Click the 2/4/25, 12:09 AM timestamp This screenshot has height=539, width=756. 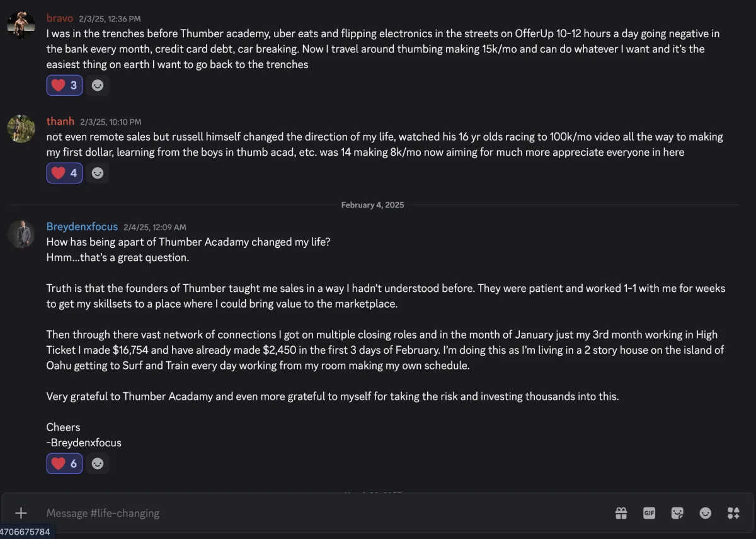point(155,227)
